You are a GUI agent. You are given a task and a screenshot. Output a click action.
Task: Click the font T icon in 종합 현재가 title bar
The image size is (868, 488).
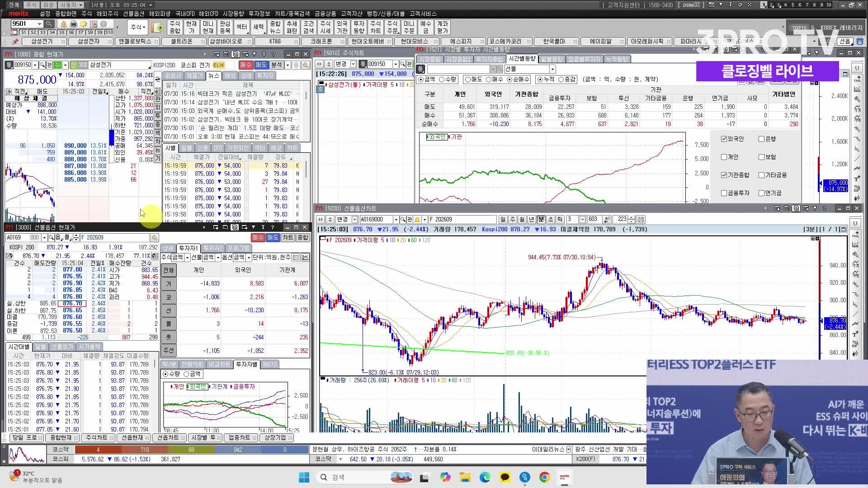[x=264, y=54]
